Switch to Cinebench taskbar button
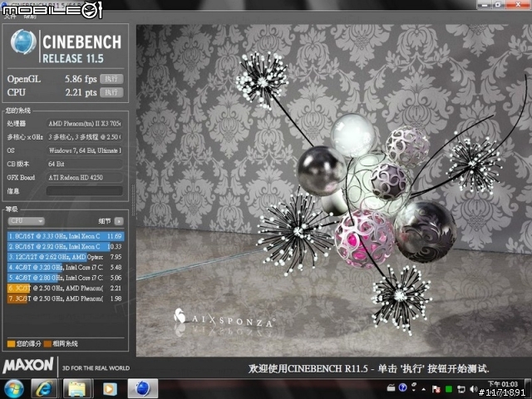 pyautogui.click(x=143, y=389)
